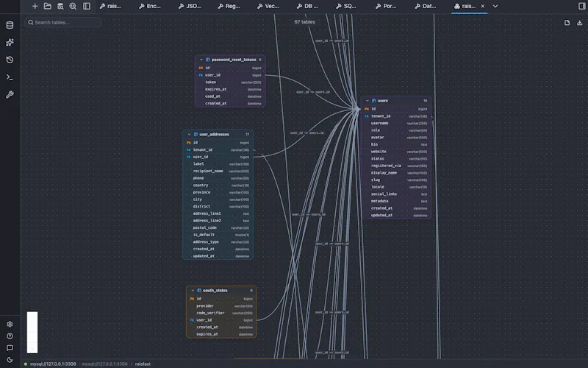Select the password_reset_tokens table title
This screenshot has height=368, width=588.
234,60
